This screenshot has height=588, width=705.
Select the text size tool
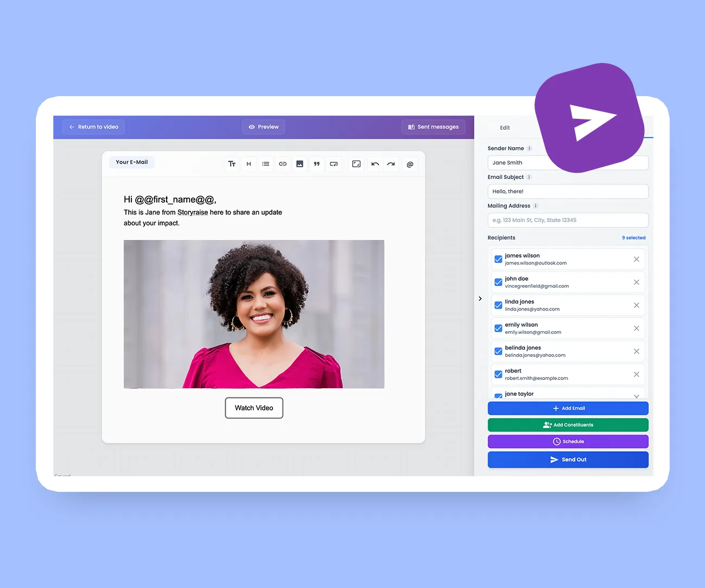(x=232, y=164)
